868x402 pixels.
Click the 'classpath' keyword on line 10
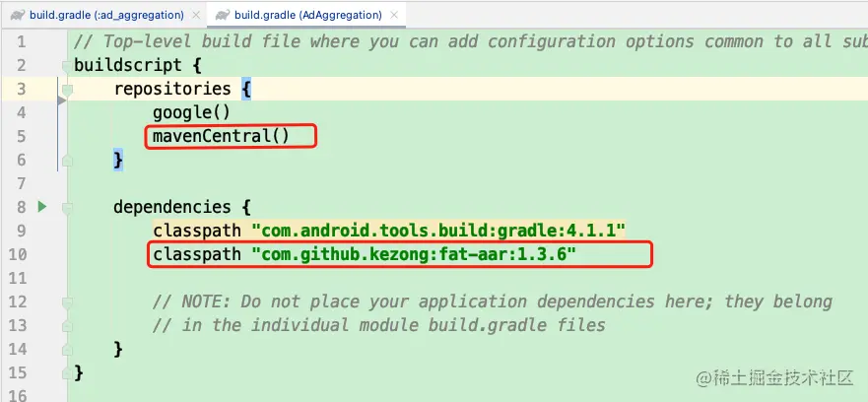pos(197,255)
